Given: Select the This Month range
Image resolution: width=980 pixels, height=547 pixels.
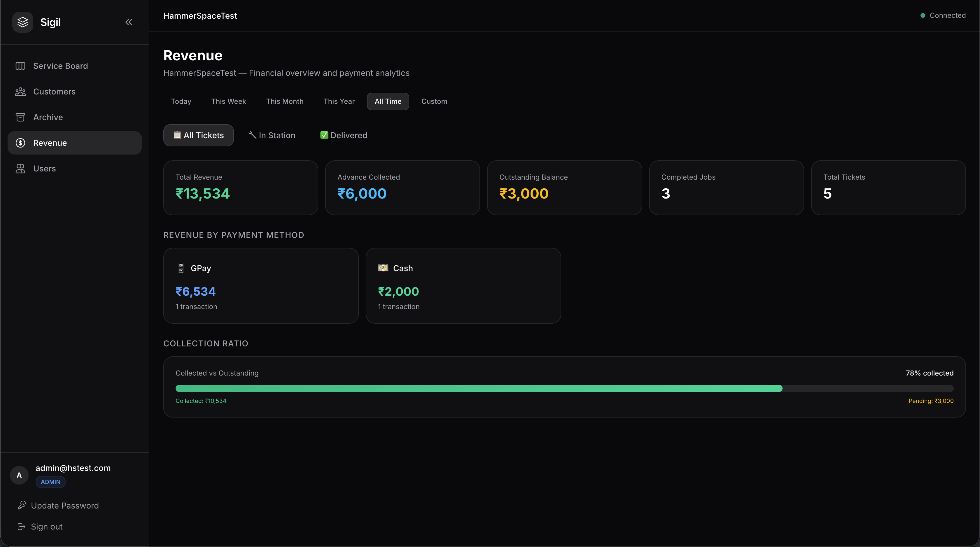Looking at the screenshot, I should (285, 101).
